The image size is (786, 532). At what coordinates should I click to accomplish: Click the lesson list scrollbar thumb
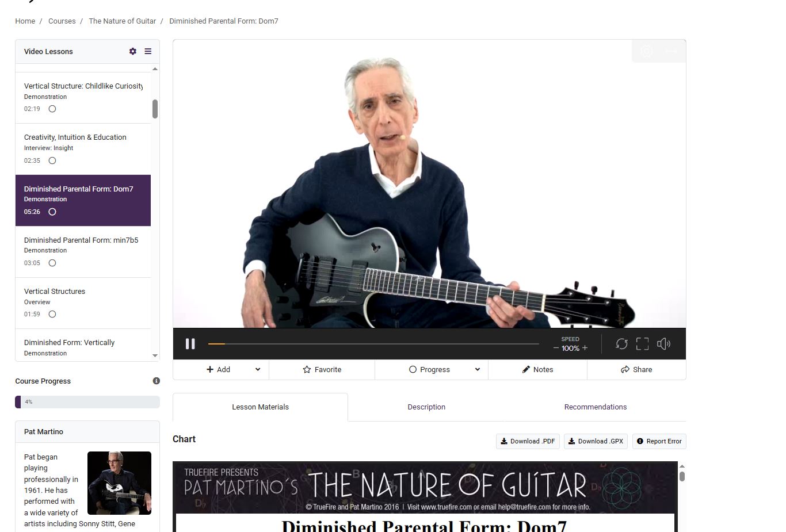[x=155, y=109]
